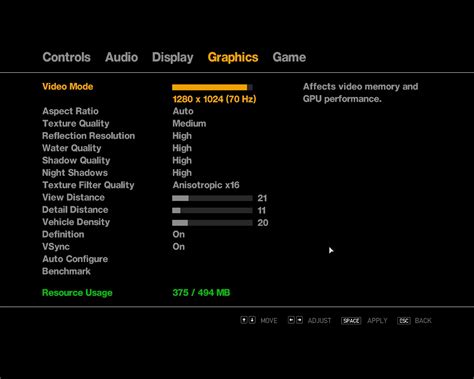The width and height of the screenshot is (474, 379).
Task: Adjust the Detail Distance slider
Action: (x=212, y=211)
